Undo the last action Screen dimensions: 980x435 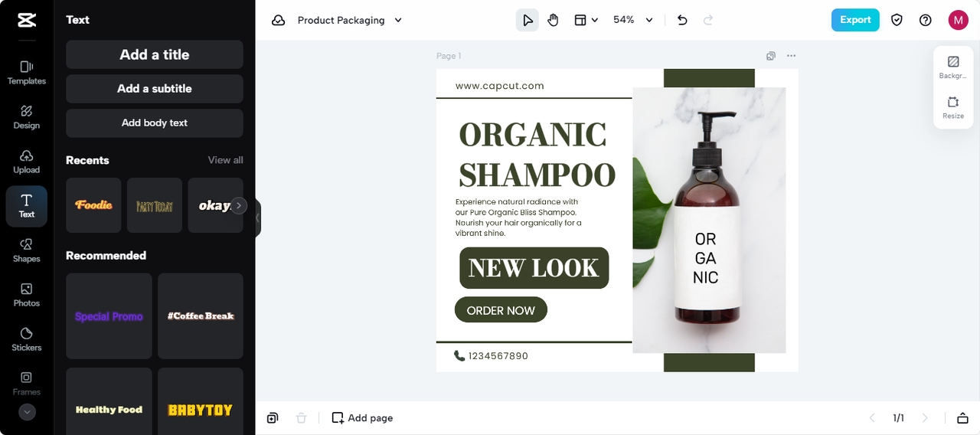(683, 20)
